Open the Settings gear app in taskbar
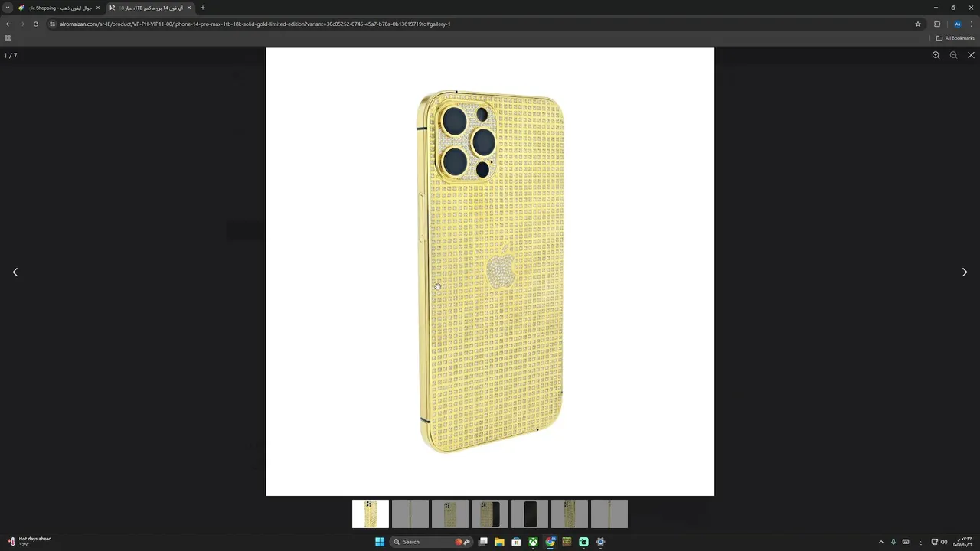 (600, 542)
